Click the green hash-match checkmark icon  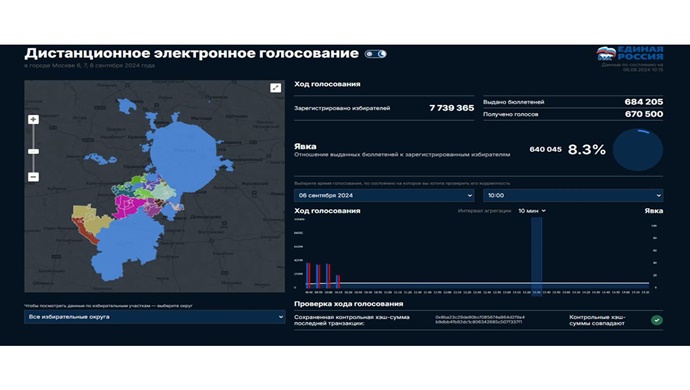pos(657,320)
